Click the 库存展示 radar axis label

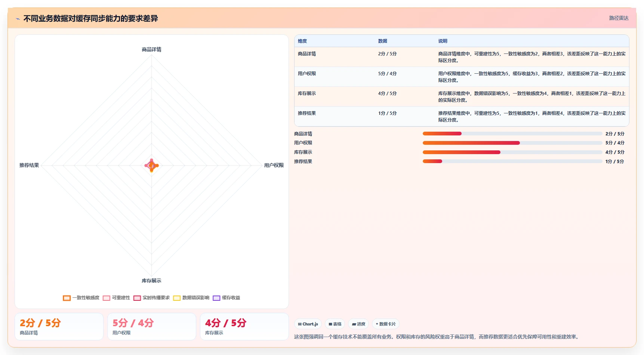point(151,281)
